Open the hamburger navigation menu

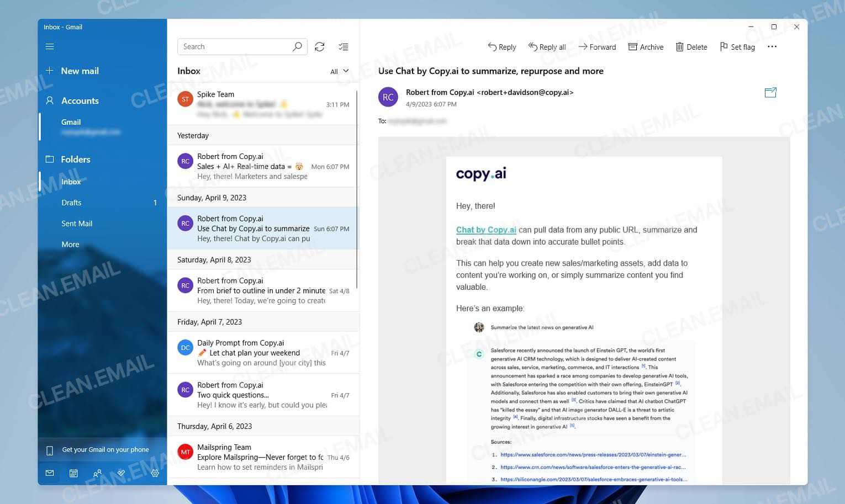pyautogui.click(x=50, y=46)
